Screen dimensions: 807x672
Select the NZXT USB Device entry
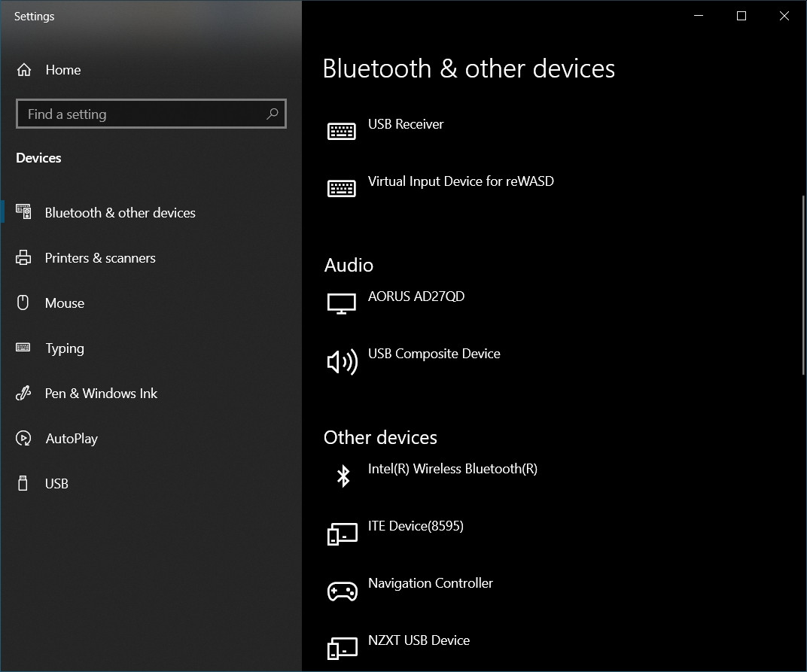pos(419,640)
